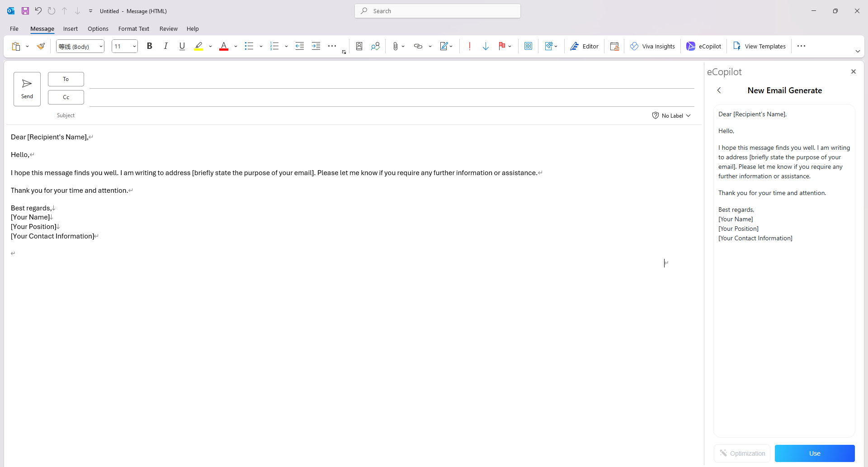Toggle bold formatting
The image size is (868, 467).
click(x=150, y=46)
